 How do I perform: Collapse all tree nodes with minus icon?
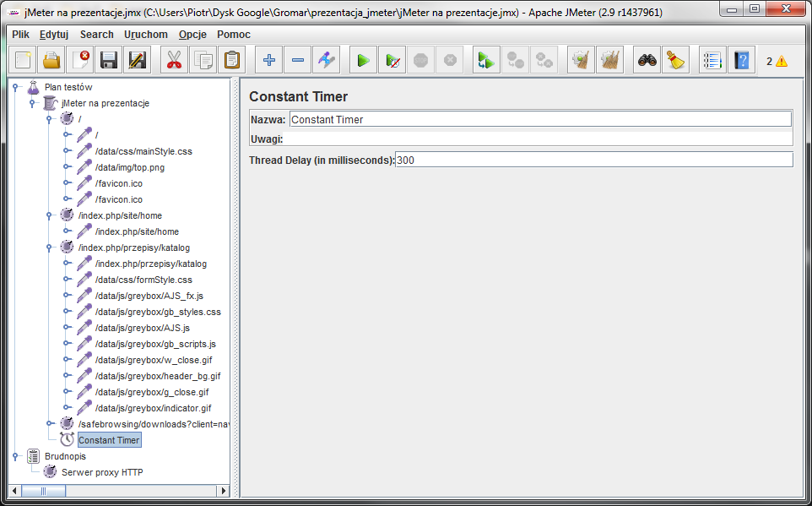pos(298,60)
